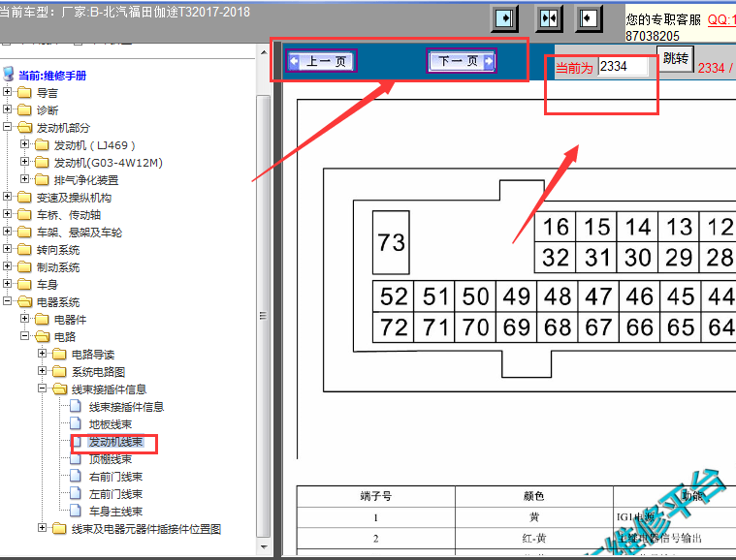Image resolution: width=736 pixels, height=560 pixels.
Task: Select the 发动机（LJ469）tree item
Action: tap(94, 145)
